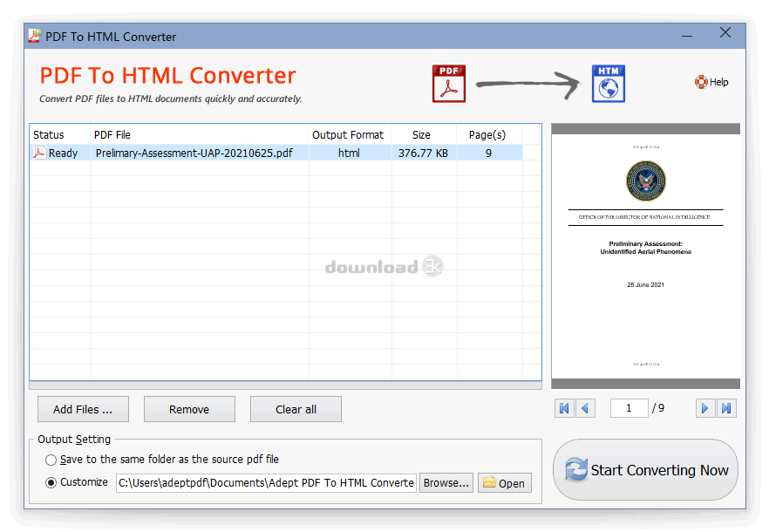Select 'Save to the same folder' option
The width and height of the screenshot is (769, 532).
coord(51,460)
